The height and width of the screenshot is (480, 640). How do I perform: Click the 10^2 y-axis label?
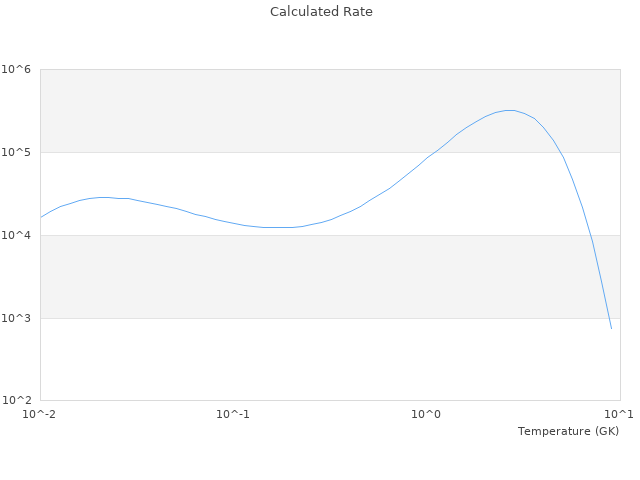pos(17,401)
